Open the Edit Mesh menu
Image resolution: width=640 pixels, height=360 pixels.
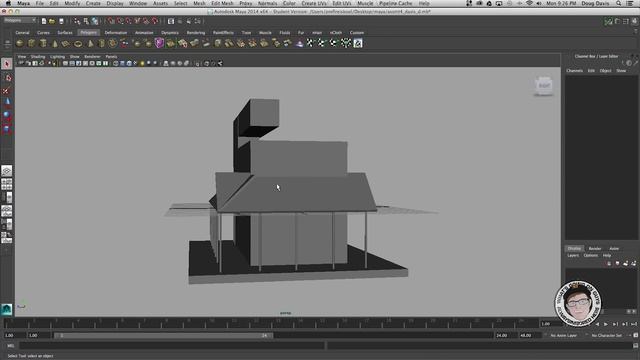222,3
